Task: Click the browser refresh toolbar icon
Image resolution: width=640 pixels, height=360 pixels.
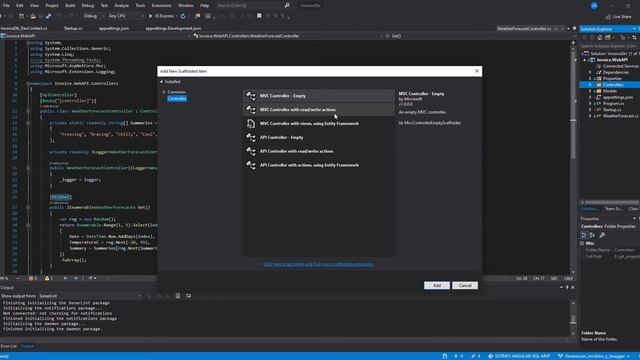Action: [183, 16]
